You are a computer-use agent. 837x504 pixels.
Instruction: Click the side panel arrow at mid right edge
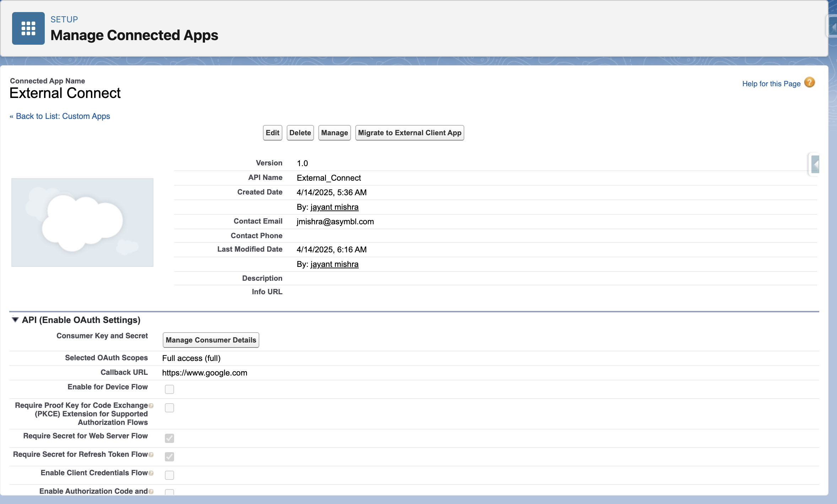[x=816, y=164]
